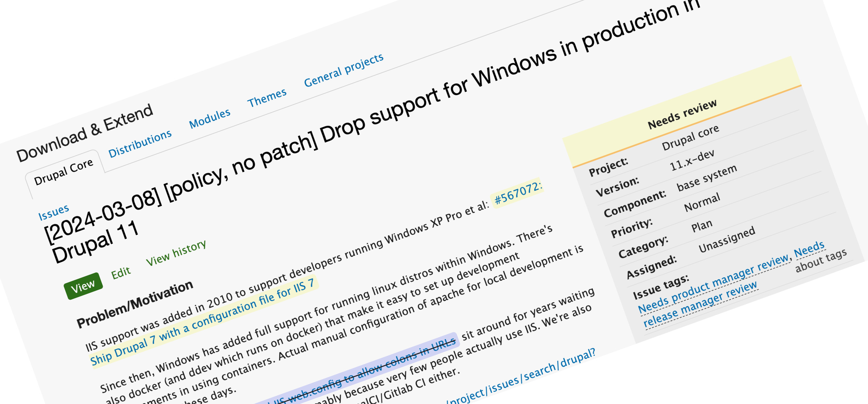
Task: Click the 'Needs release manager review' tag
Action: point(734,284)
